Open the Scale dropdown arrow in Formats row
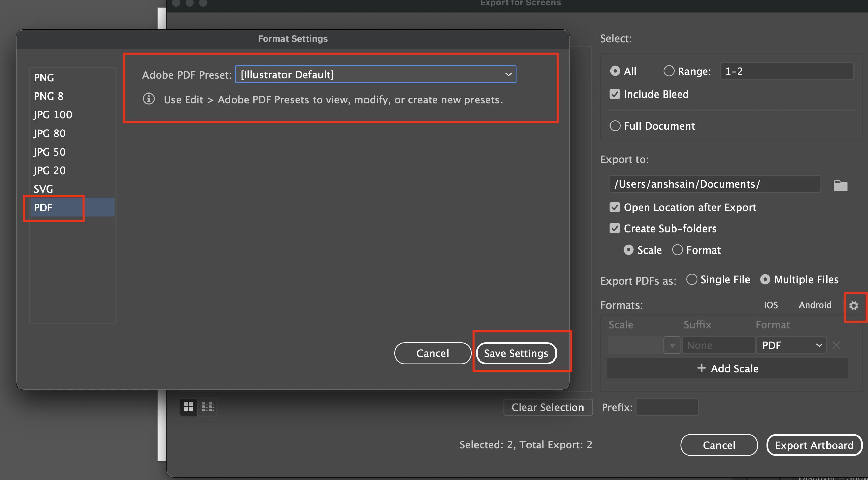 click(x=672, y=345)
